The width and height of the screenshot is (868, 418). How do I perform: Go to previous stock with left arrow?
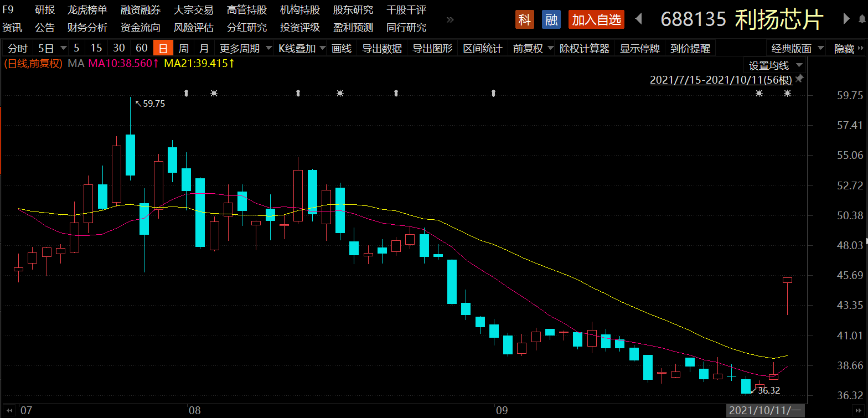point(638,19)
